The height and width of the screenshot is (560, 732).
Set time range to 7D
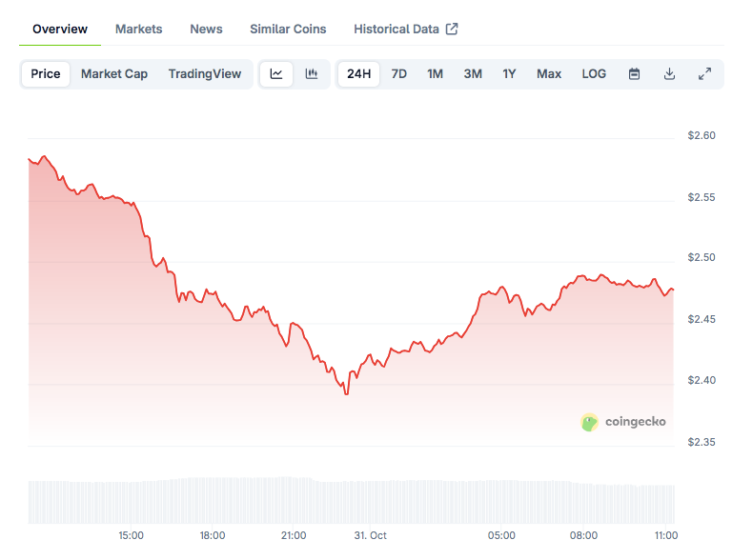[399, 74]
